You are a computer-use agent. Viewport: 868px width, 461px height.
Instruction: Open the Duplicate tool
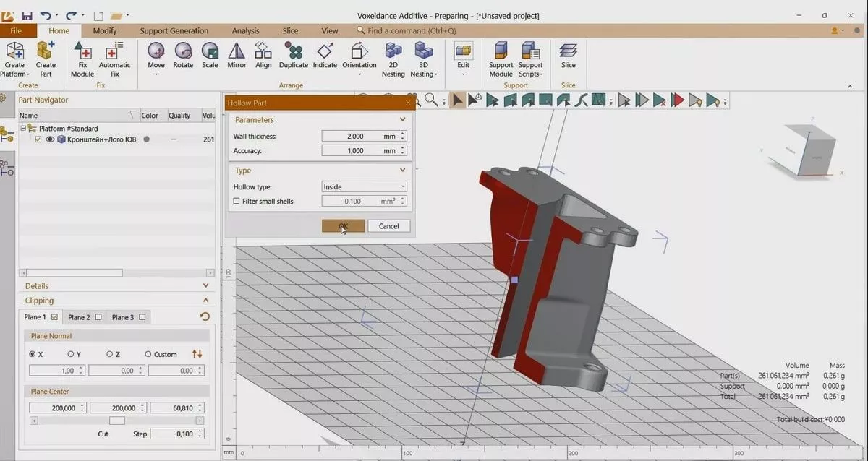pyautogui.click(x=294, y=52)
